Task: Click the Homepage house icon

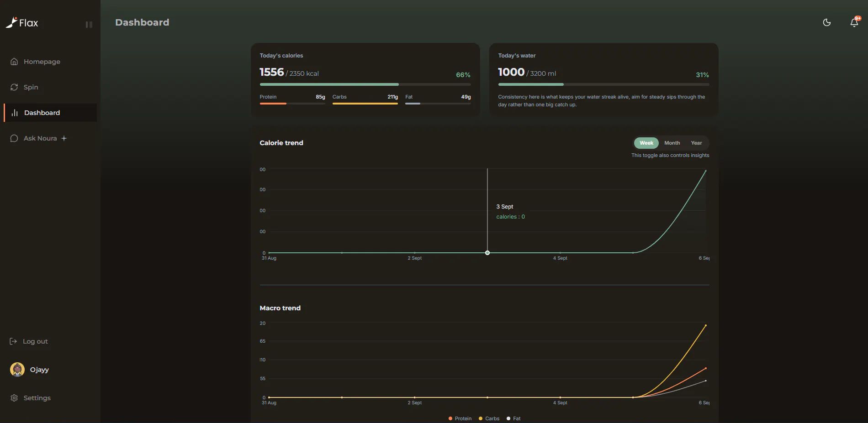Action: tap(14, 62)
